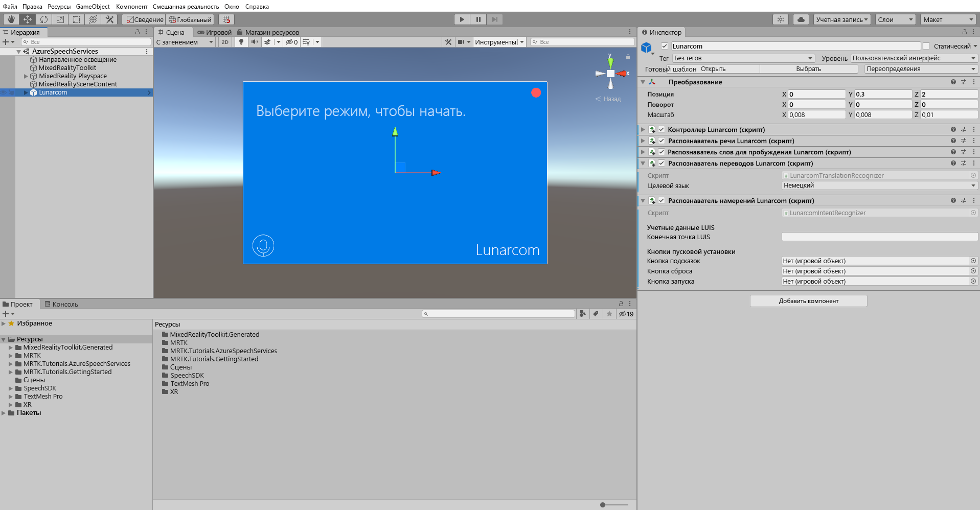Open Transform component help icon
This screenshot has height=510, width=980.
point(953,82)
